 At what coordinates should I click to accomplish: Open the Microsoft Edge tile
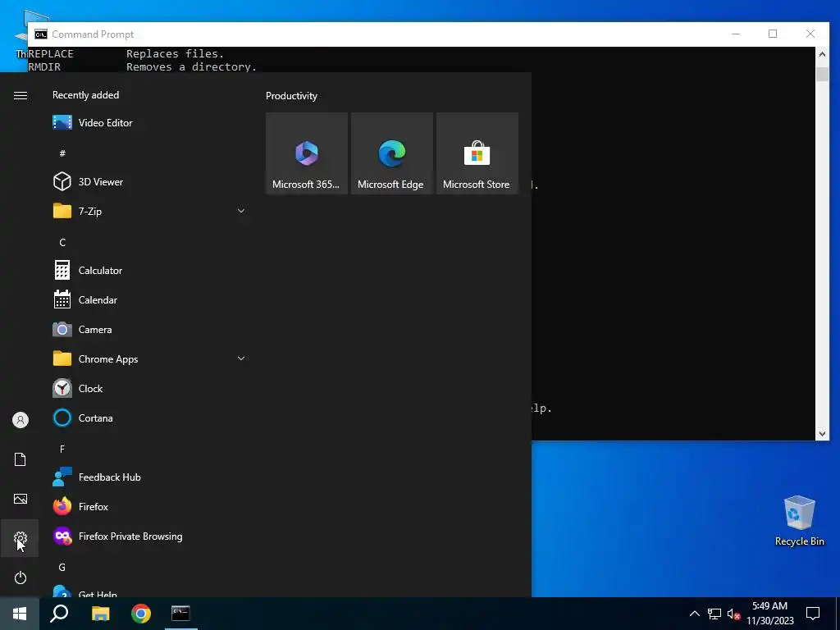click(x=392, y=153)
